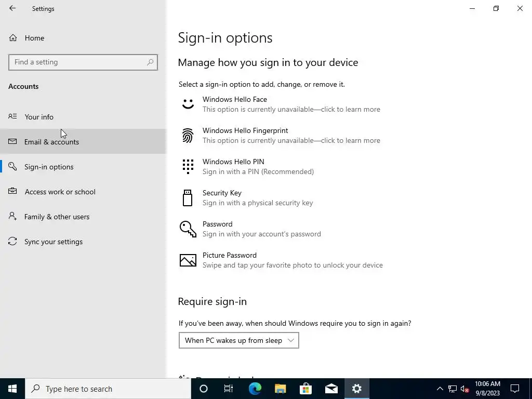532x399 pixels.
Task: Select the Sync your settings icon
Action: [12, 241]
